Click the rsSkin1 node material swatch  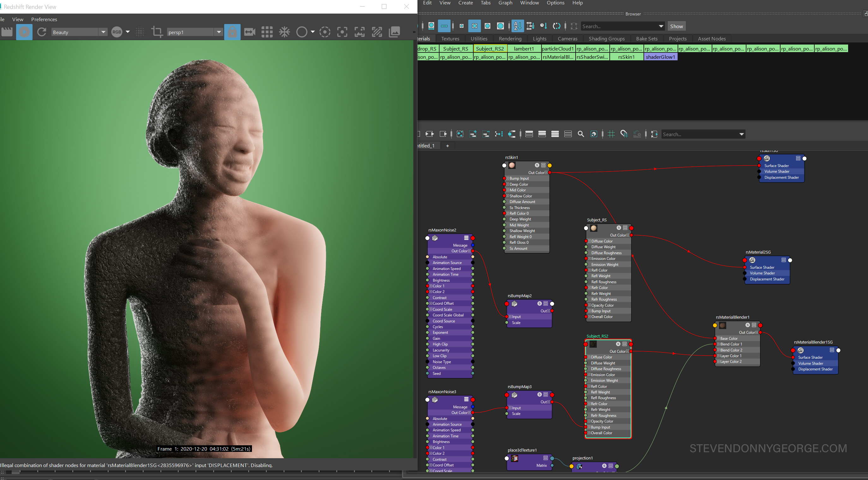click(x=512, y=165)
